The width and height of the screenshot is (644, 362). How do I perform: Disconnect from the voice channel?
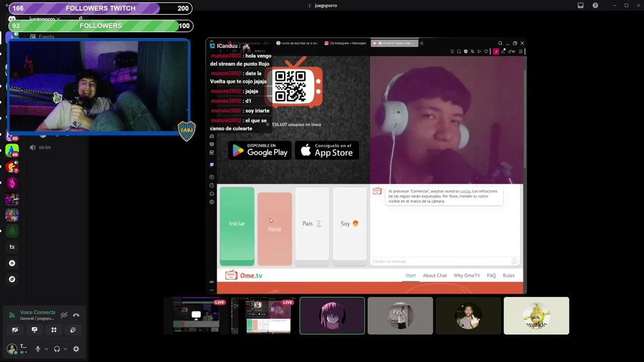coord(76,315)
